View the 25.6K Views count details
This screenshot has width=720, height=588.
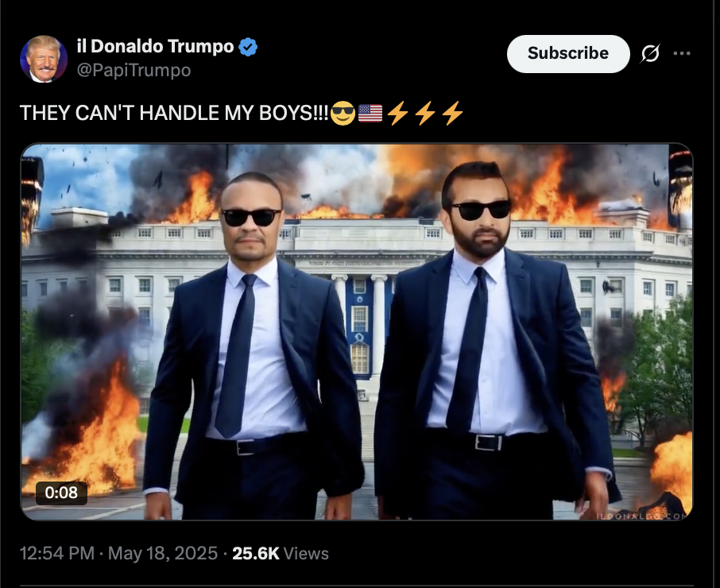(280, 553)
